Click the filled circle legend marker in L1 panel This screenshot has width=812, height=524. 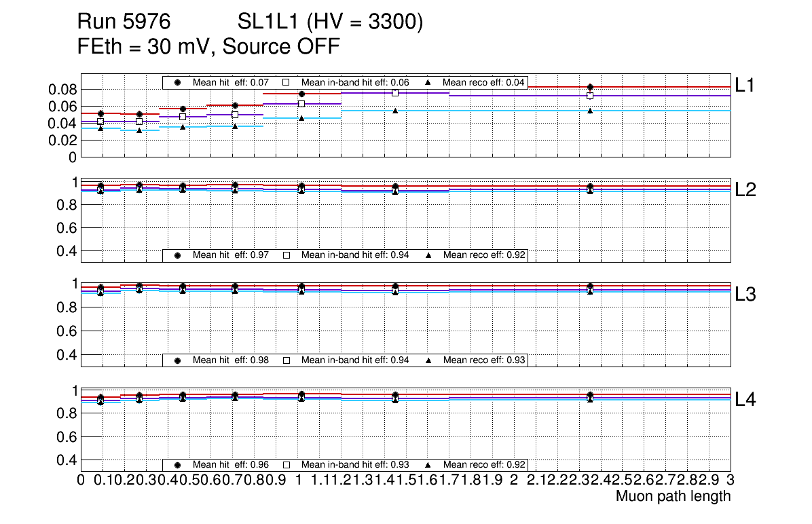point(178,83)
